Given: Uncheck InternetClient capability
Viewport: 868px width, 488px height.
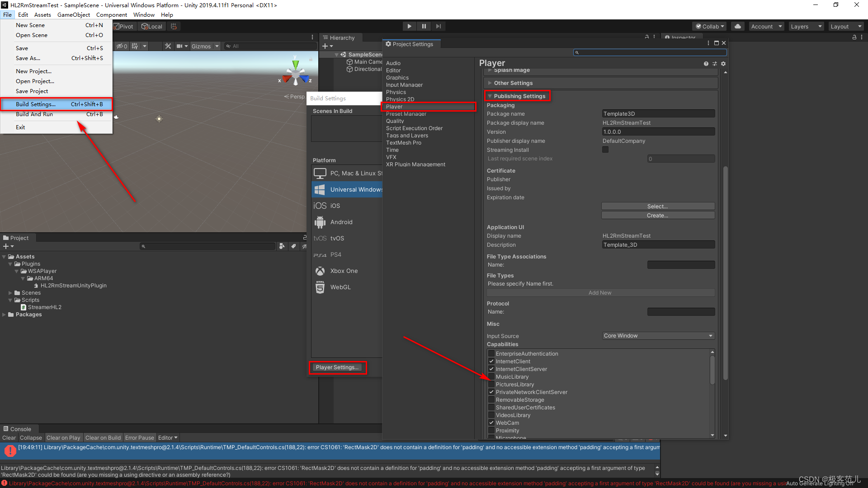Looking at the screenshot, I should (x=491, y=361).
